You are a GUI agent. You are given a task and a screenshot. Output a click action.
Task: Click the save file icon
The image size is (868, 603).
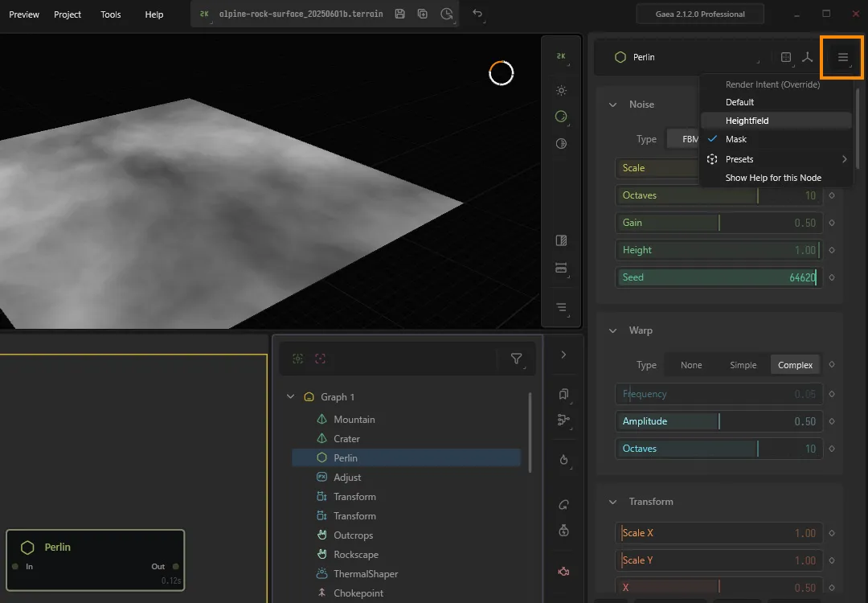[399, 14]
